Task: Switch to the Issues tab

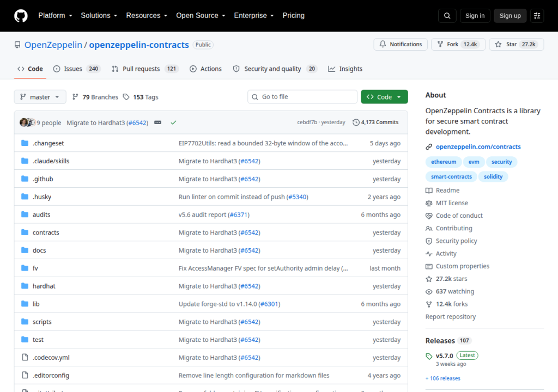Action: 77,69
